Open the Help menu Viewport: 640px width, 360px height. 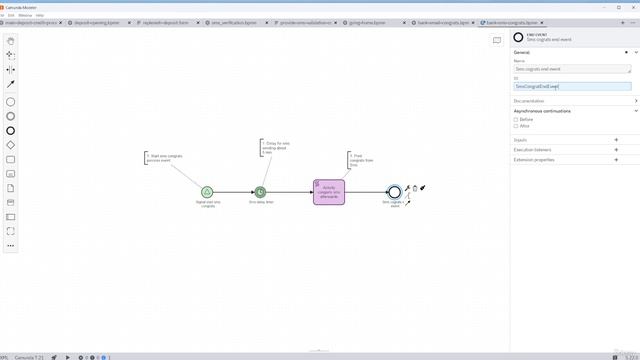pyautogui.click(x=40, y=16)
